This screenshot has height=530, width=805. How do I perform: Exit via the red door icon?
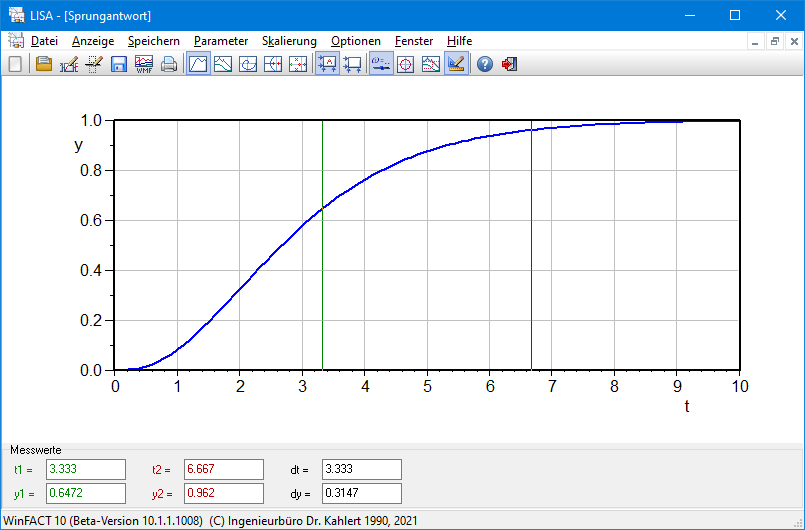point(509,64)
